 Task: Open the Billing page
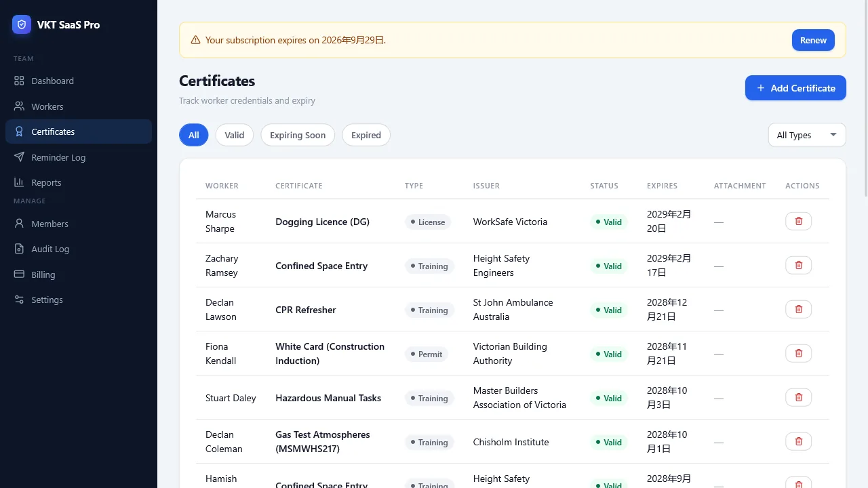(79, 274)
